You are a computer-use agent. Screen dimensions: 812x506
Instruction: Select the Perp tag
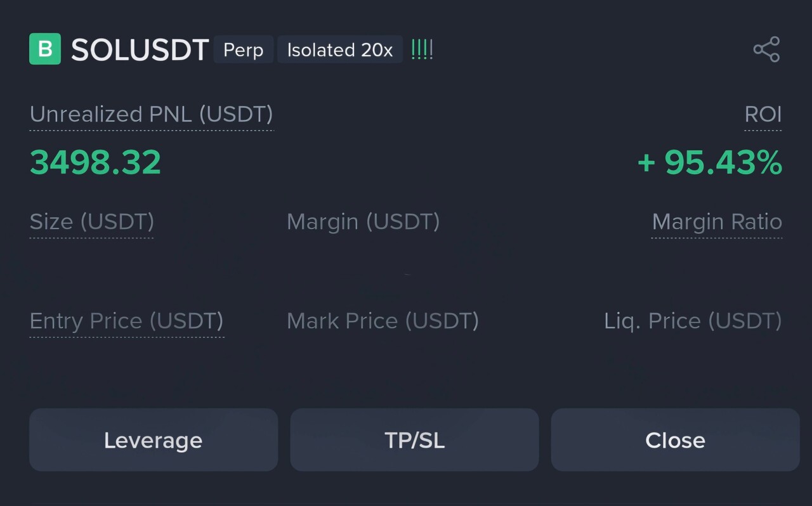pos(244,50)
